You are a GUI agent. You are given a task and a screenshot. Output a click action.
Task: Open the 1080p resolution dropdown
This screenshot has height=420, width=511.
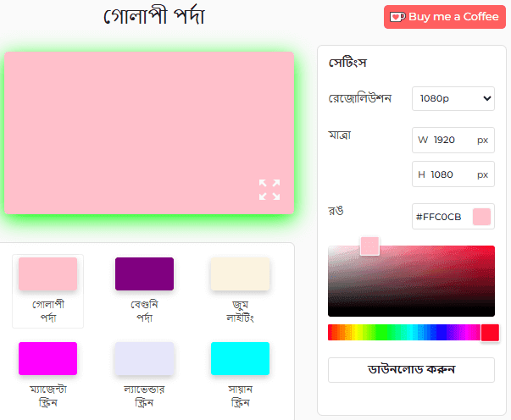coord(453,98)
